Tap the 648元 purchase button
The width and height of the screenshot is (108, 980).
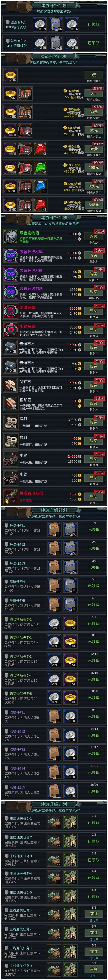[93, 205]
